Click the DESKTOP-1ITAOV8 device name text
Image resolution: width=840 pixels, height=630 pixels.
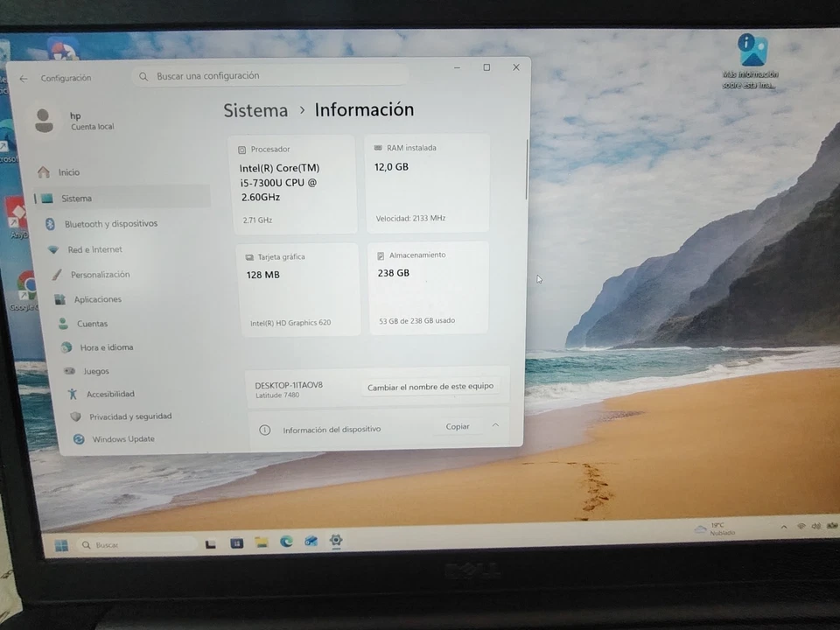pyautogui.click(x=289, y=385)
